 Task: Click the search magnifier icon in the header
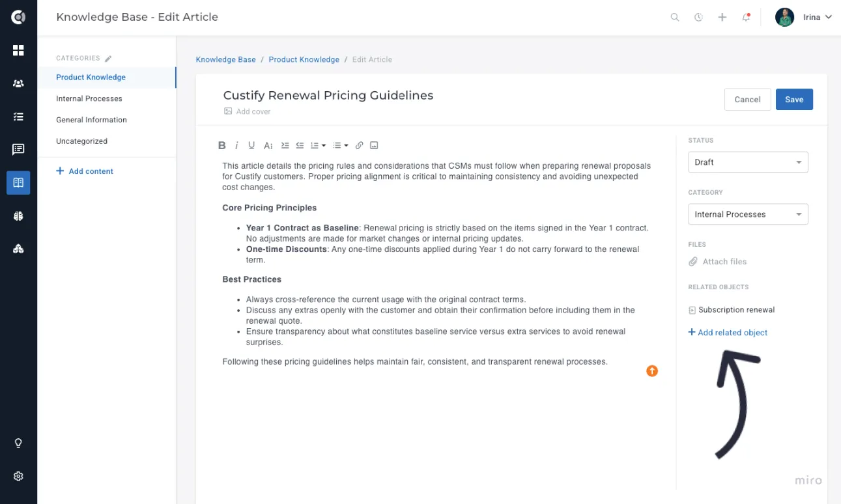[675, 18]
